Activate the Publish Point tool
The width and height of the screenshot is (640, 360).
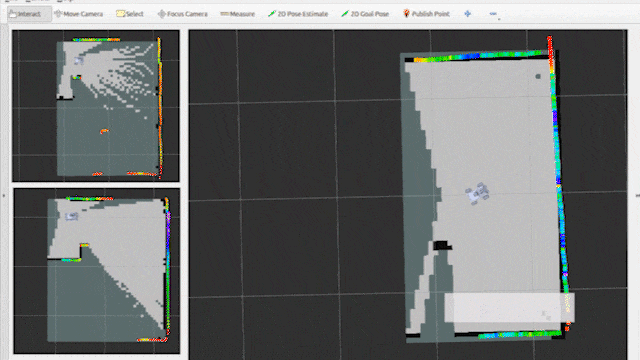click(426, 14)
